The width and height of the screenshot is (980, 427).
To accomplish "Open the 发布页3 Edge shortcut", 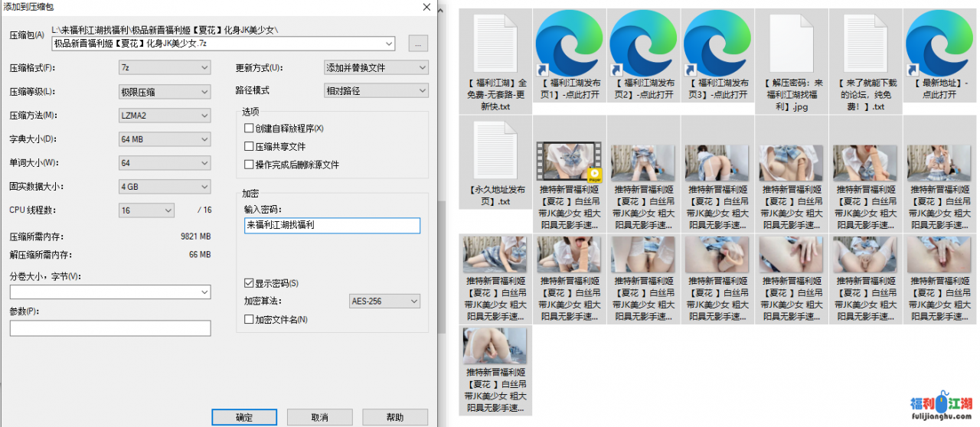I will [x=717, y=43].
